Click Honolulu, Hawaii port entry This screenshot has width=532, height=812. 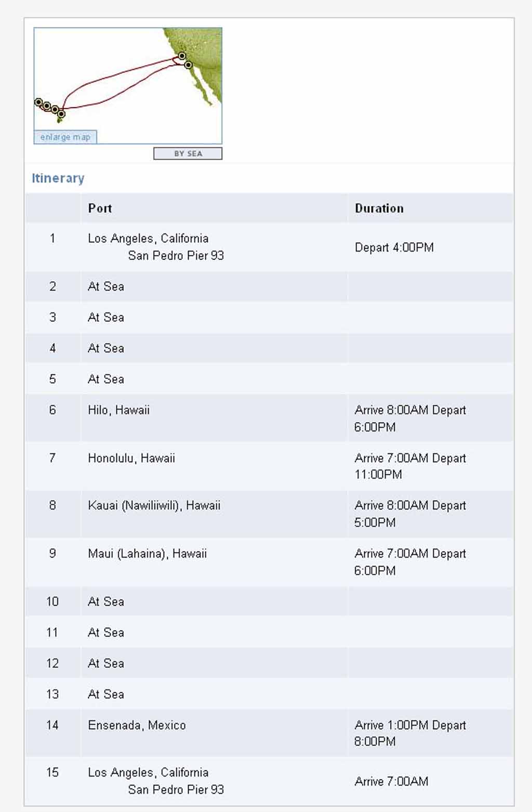click(131, 459)
